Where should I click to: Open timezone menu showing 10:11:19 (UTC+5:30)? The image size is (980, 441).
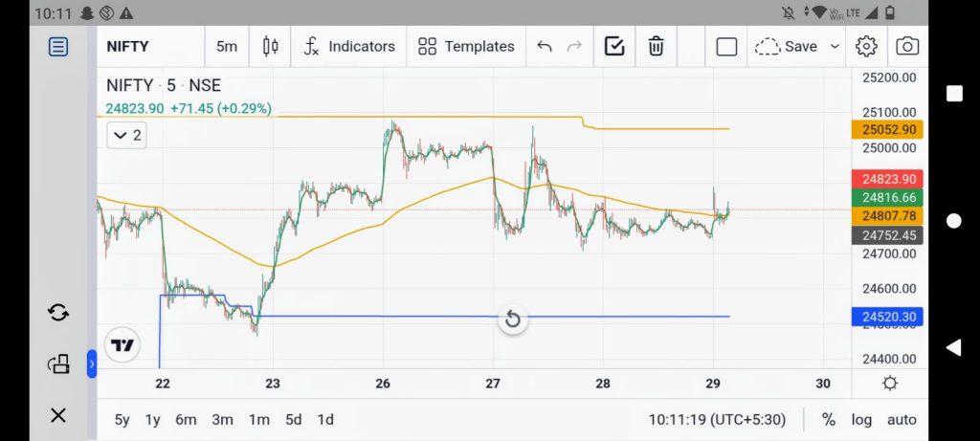[717, 420]
